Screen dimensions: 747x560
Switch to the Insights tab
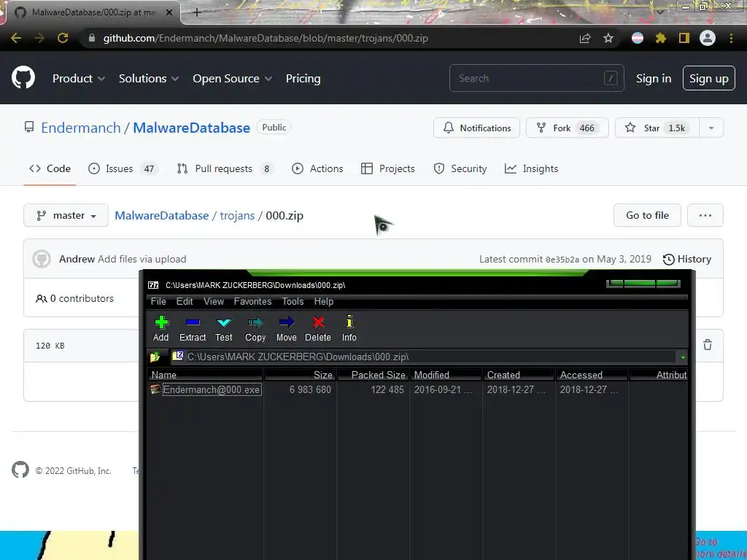click(531, 168)
